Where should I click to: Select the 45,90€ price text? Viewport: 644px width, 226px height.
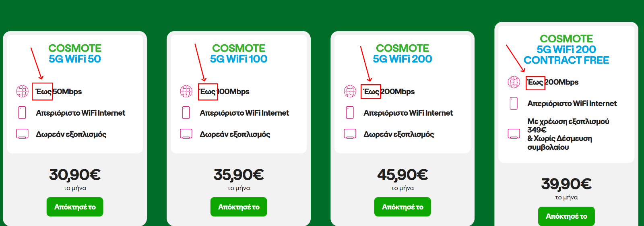[402, 175]
